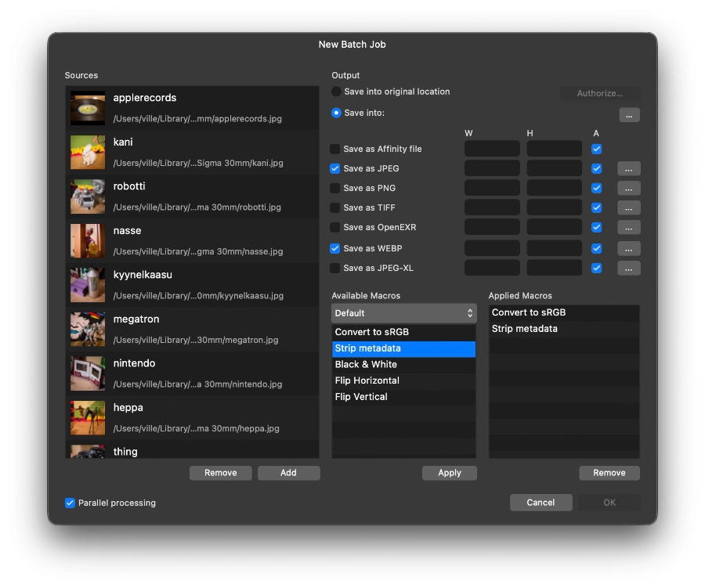
Task: Click path text ending in nintendo.jpg
Action: pos(197,384)
